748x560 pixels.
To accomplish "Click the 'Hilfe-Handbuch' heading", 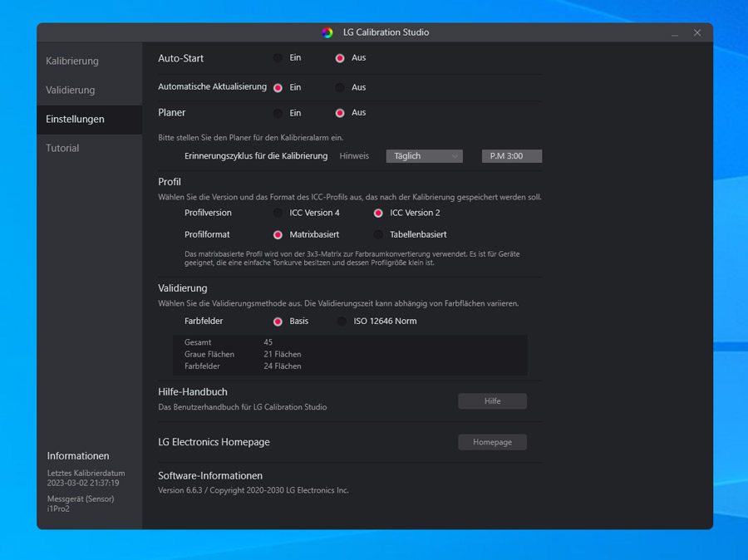I will tap(193, 392).
